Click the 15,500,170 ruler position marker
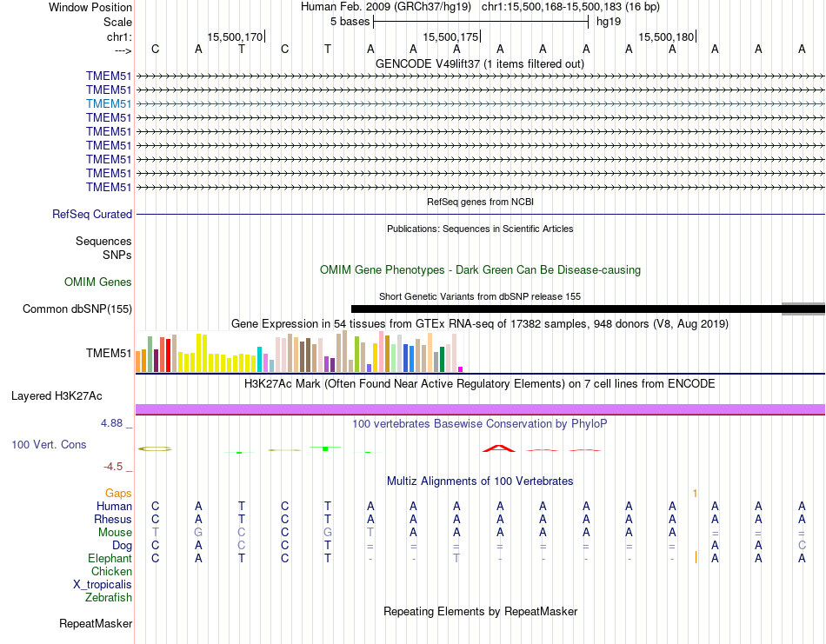The image size is (826, 644). click(235, 37)
